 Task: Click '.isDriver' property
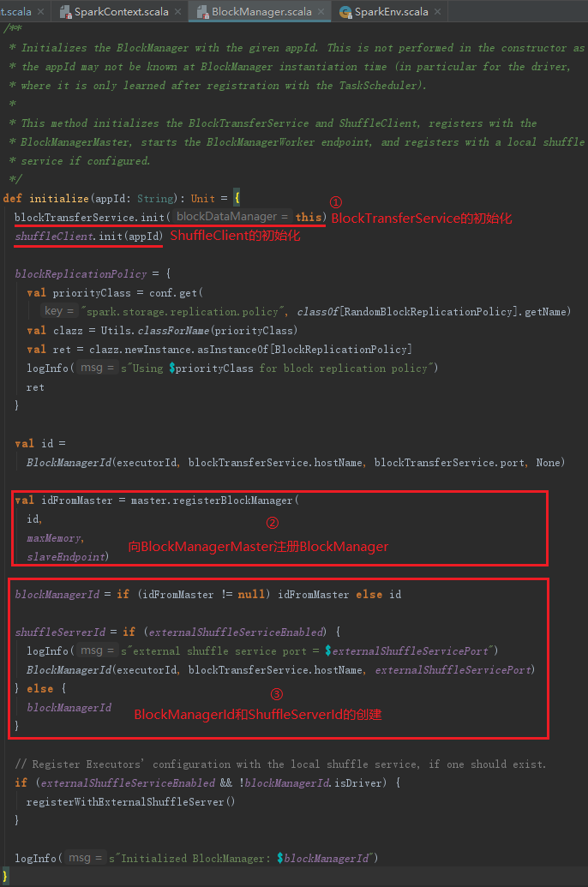[356, 783]
